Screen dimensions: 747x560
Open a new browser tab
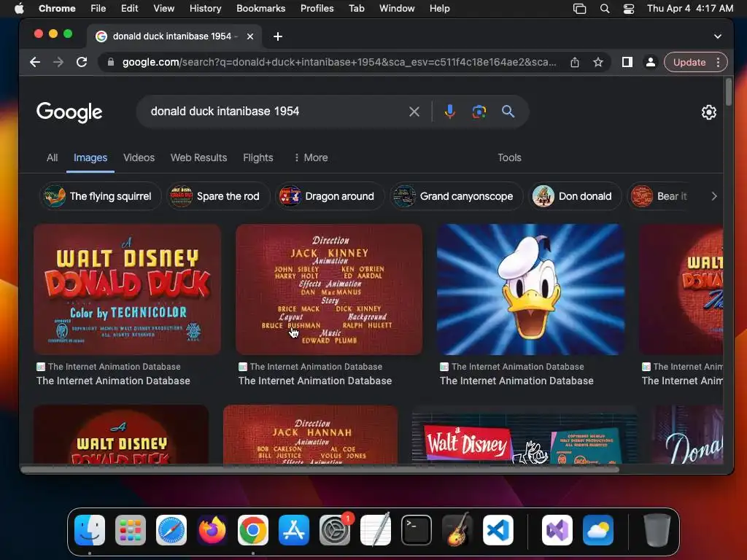tap(278, 36)
